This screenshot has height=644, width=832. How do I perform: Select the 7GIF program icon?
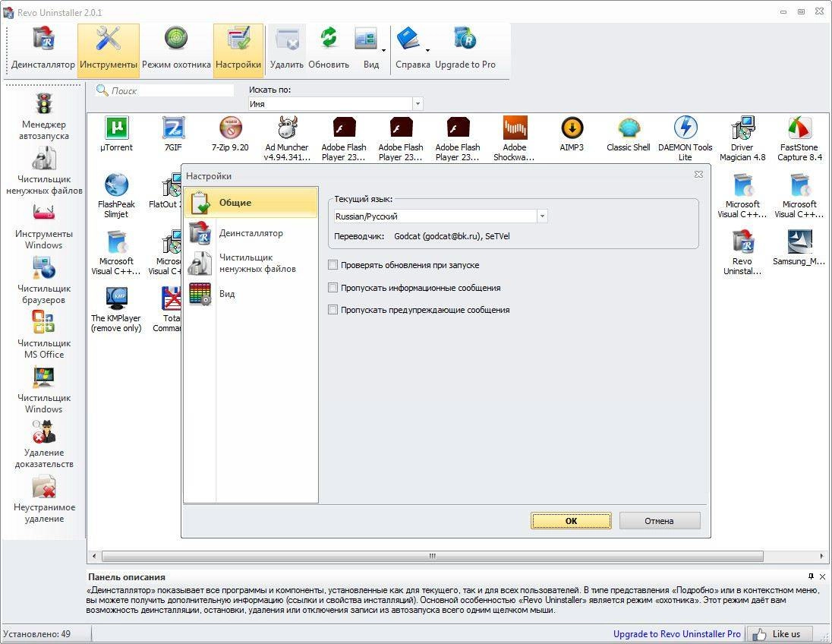tap(173, 134)
